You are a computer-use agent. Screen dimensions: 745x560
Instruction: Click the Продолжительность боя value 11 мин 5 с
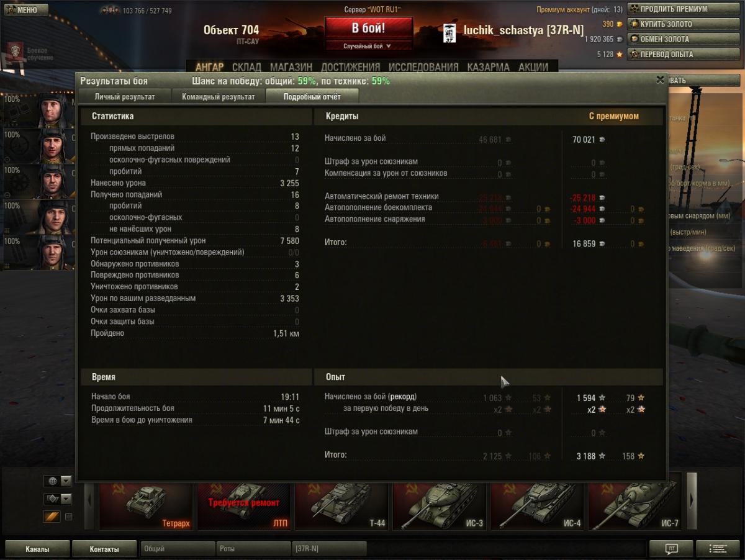click(x=281, y=409)
